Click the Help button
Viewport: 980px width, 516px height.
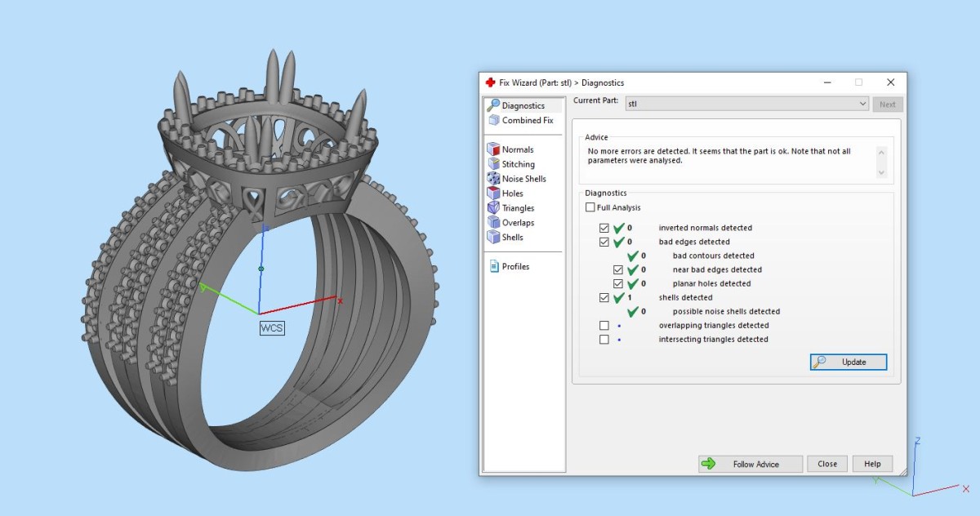(x=872, y=464)
